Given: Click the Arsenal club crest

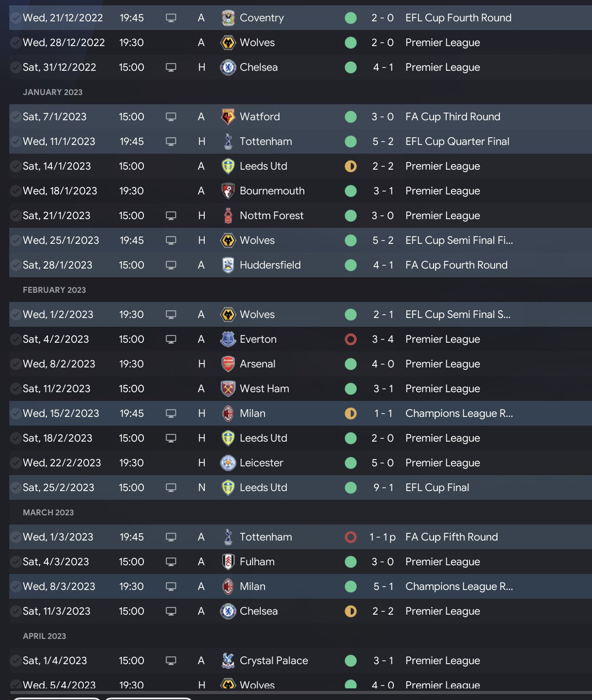Looking at the screenshot, I should [228, 364].
